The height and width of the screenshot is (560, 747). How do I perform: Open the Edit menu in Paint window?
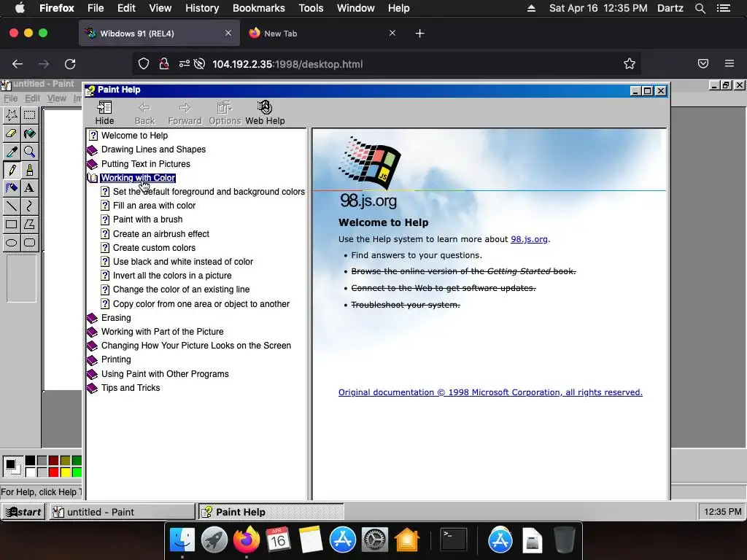tap(32, 98)
